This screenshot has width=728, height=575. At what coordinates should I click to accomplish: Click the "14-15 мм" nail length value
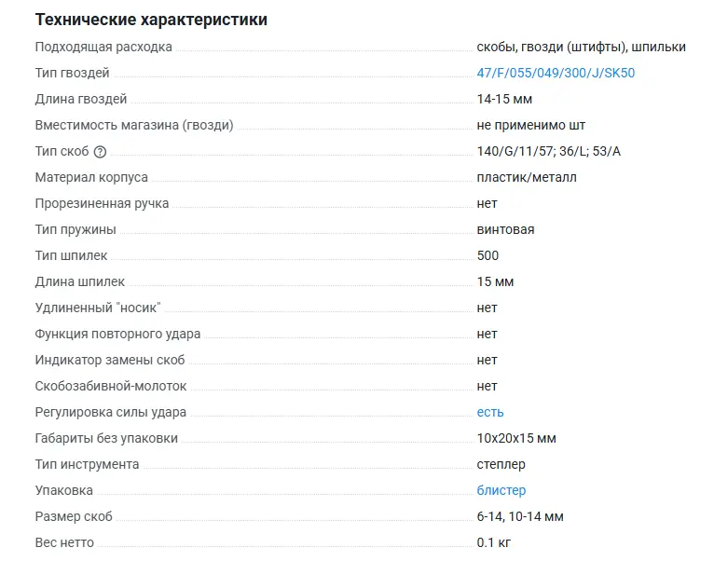pos(504,99)
